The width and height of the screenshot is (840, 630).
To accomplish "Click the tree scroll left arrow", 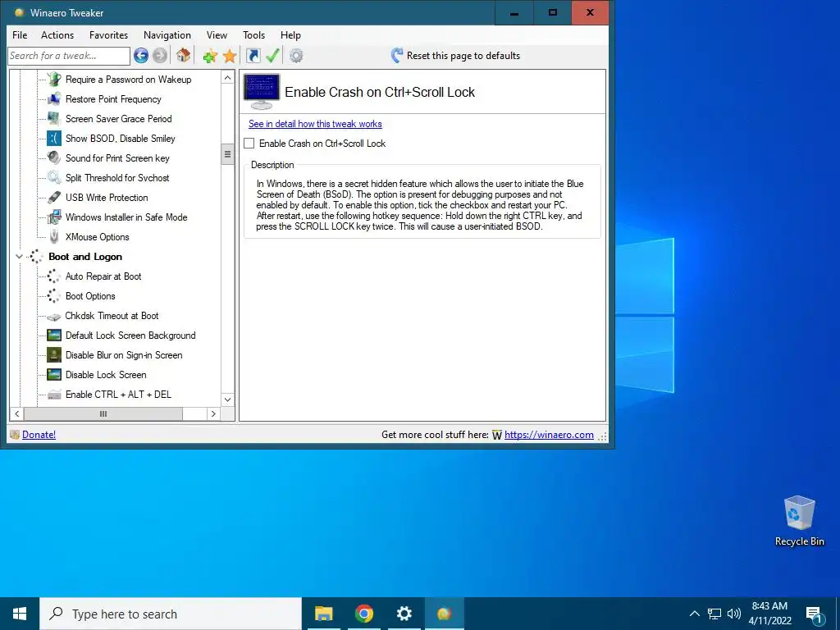I will click(16, 413).
